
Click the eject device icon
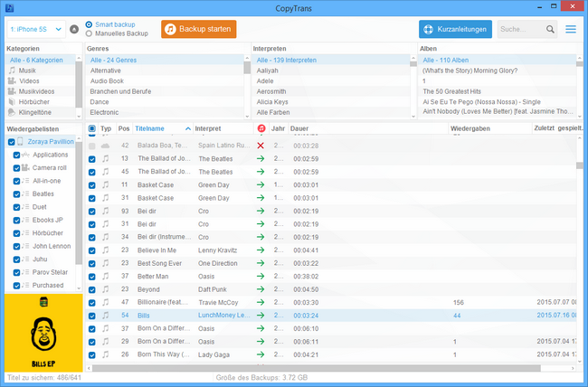click(73, 29)
